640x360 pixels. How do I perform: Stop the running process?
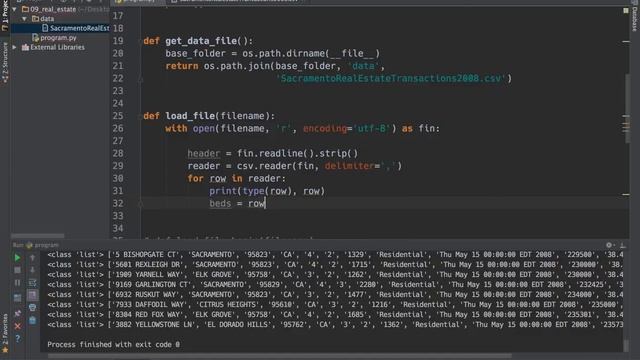click(x=17, y=270)
